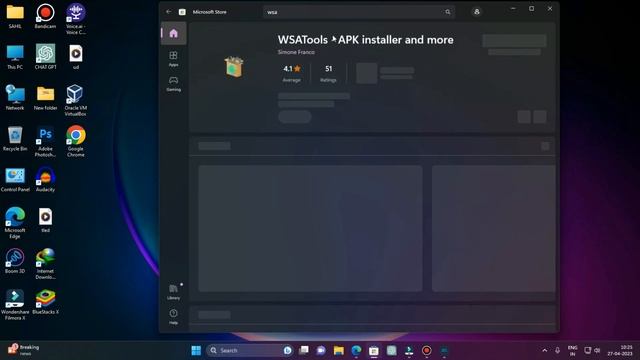Select the This PC desktop icon
The height and width of the screenshot is (360, 640).
click(x=15, y=57)
